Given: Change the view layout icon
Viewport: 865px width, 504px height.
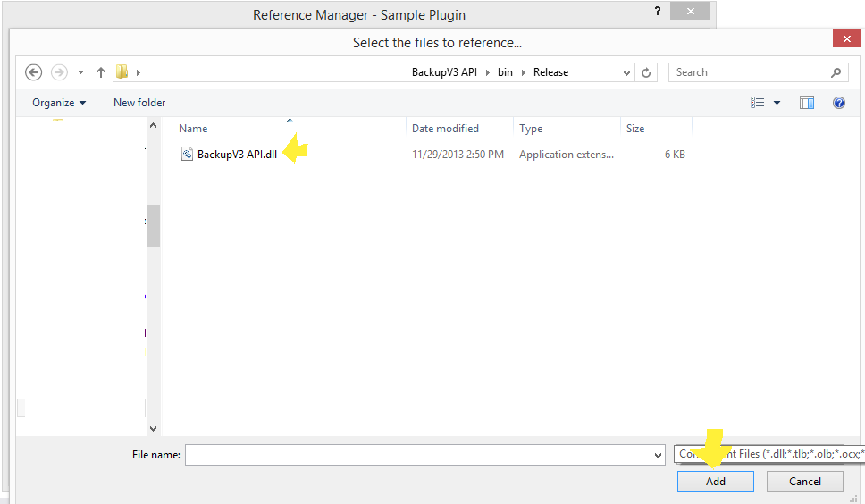Looking at the screenshot, I should point(758,103).
